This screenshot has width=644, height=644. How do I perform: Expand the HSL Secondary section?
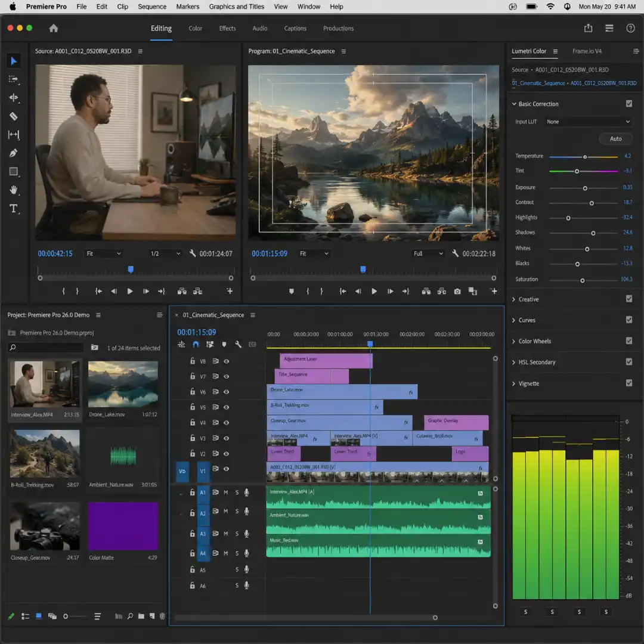(514, 363)
